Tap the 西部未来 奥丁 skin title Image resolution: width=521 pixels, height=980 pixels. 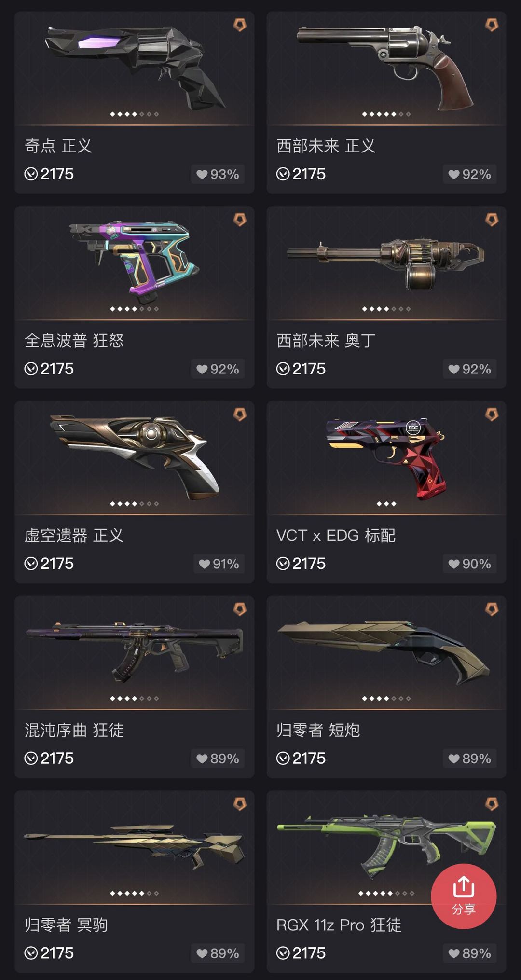click(326, 341)
